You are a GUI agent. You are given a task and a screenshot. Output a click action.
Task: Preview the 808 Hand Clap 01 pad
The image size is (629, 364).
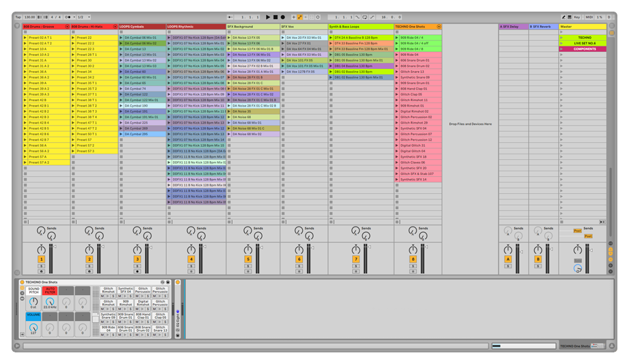(142, 322)
